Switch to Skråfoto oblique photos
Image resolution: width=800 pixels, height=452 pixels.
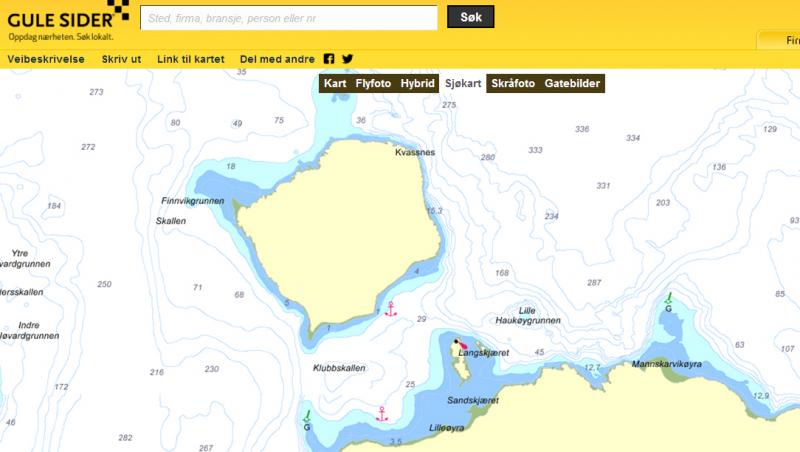click(x=513, y=84)
